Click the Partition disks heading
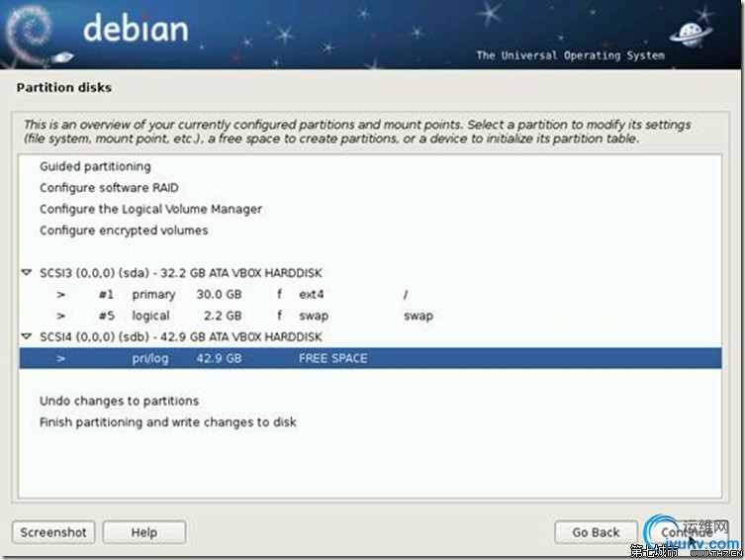This screenshot has width=745, height=560. pos(64,87)
